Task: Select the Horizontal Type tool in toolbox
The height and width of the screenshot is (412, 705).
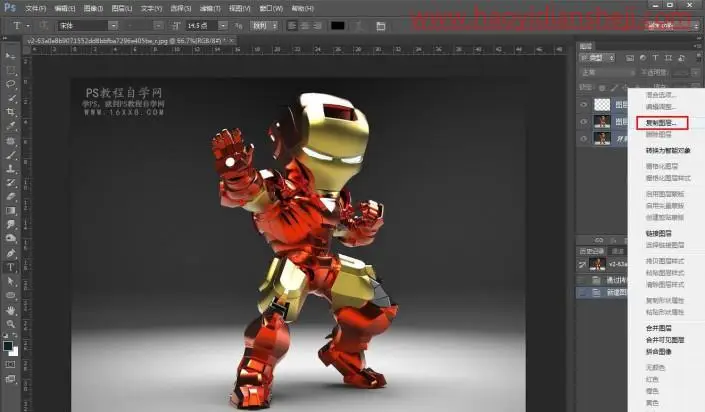Action: point(10,267)
